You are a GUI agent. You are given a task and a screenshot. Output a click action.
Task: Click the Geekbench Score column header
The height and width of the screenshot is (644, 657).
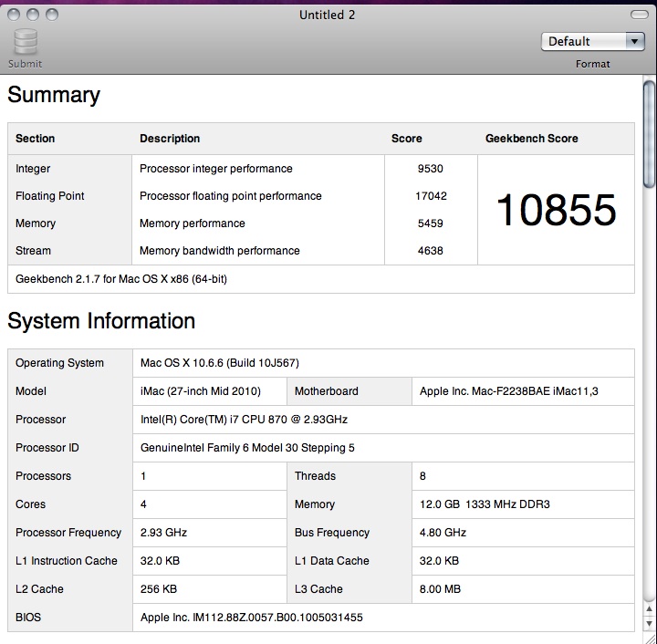pos(532,139)
